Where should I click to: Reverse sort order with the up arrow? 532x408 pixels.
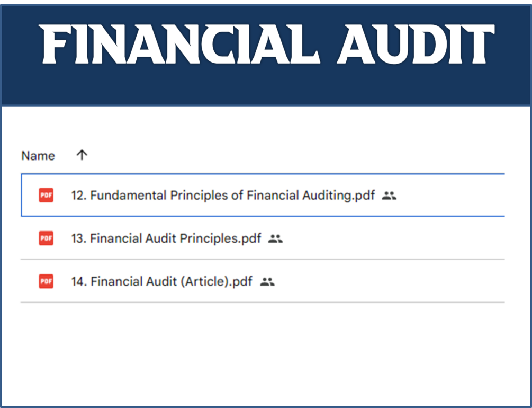[82, 155]
